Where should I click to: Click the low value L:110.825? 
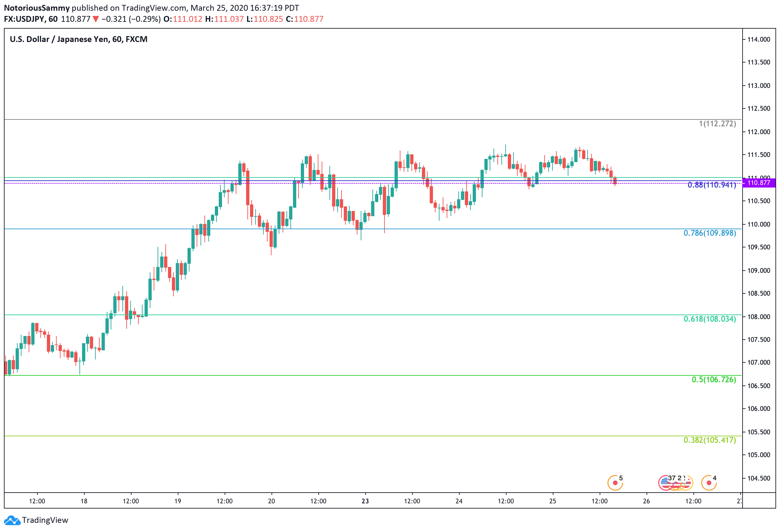point(265,19)
